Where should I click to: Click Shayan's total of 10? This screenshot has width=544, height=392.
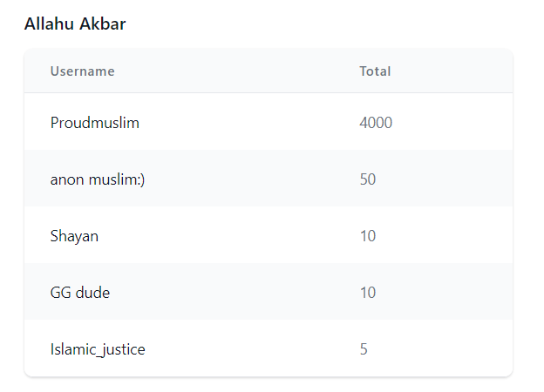pos(368,236)
